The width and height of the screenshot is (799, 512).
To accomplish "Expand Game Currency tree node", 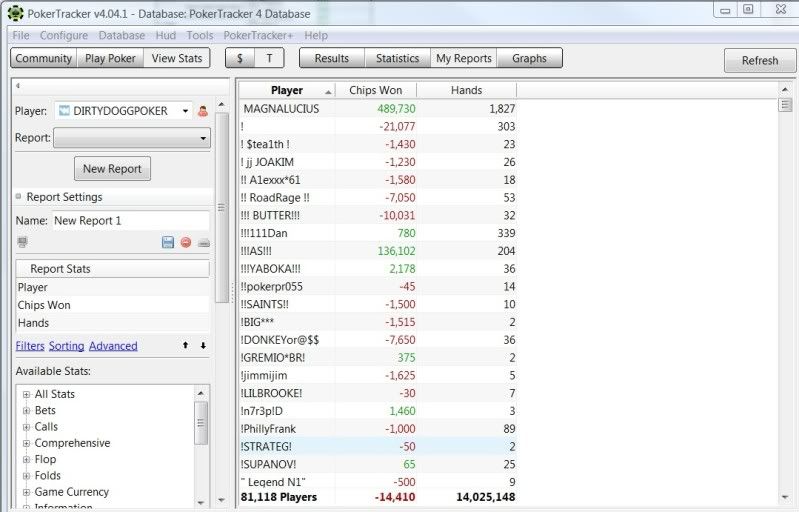I will coord(26,492).
